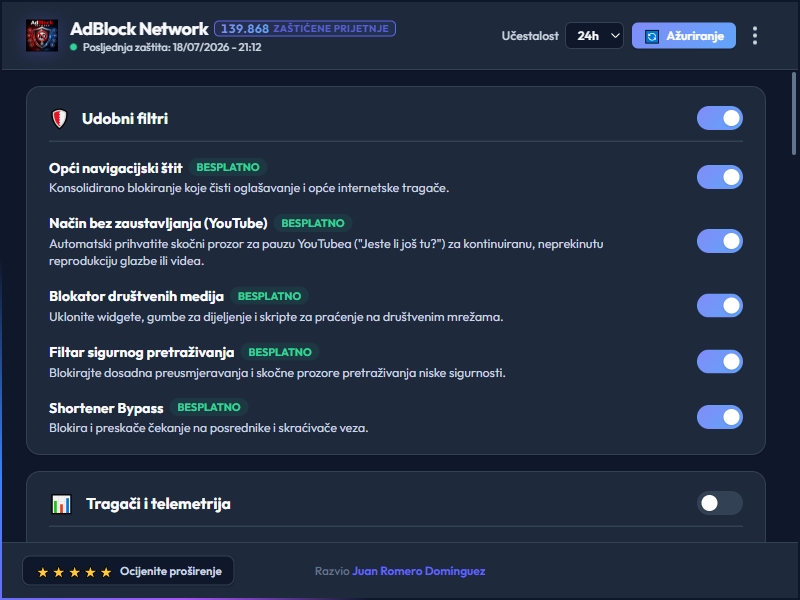Screen dimensions: 800x600
Task: Click the description starting with Automatski prihvatite
Action: click(x=326, y=253)
